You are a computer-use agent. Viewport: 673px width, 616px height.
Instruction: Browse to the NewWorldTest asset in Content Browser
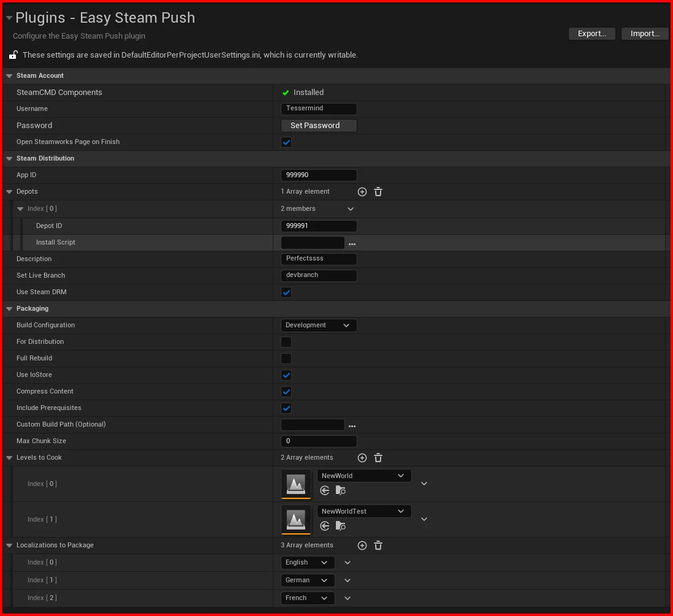click(341, 526)
